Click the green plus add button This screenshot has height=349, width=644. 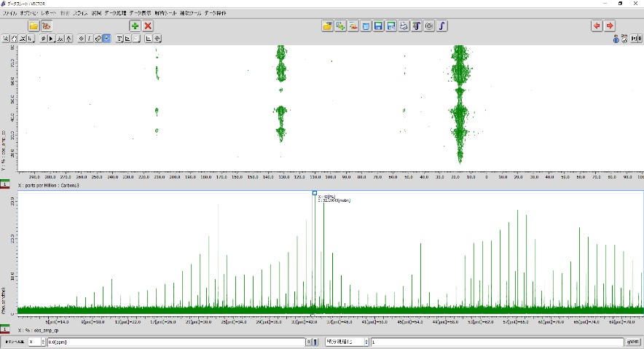(x=135, y=26)
